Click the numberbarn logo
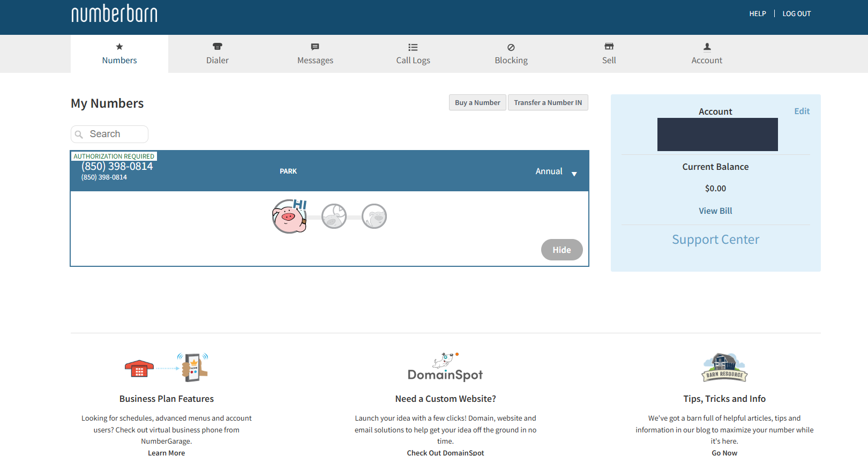868x456 pixels. click(114, 14)
